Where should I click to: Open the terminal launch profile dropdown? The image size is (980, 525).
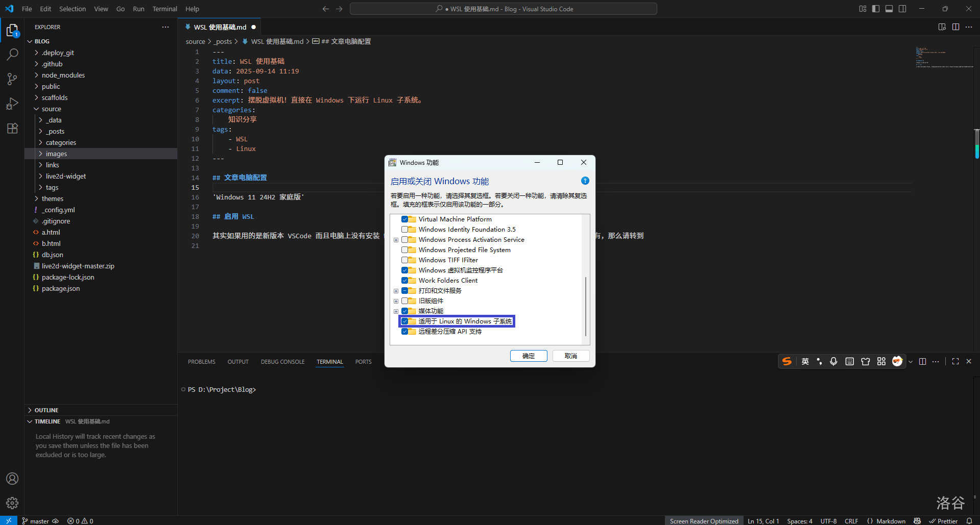click(911, 361)
